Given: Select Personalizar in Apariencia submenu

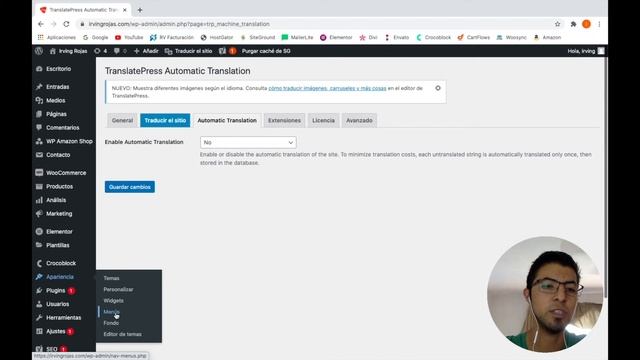Looking at the screenshot, I should (x=118, y=289).
